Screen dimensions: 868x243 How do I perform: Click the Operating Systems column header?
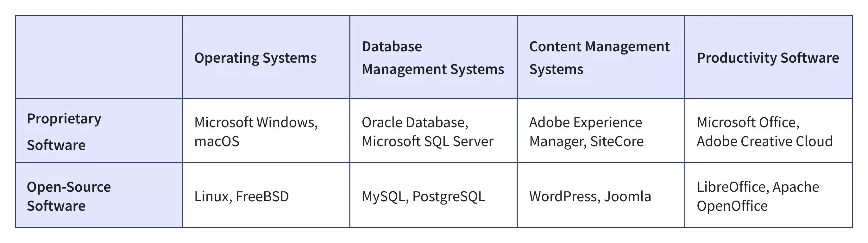[255, 58]
